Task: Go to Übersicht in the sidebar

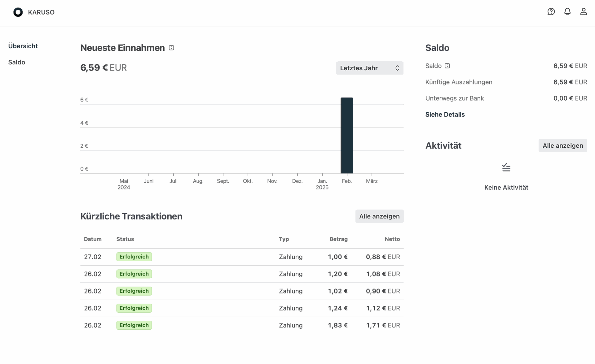Action: (23, 46)
